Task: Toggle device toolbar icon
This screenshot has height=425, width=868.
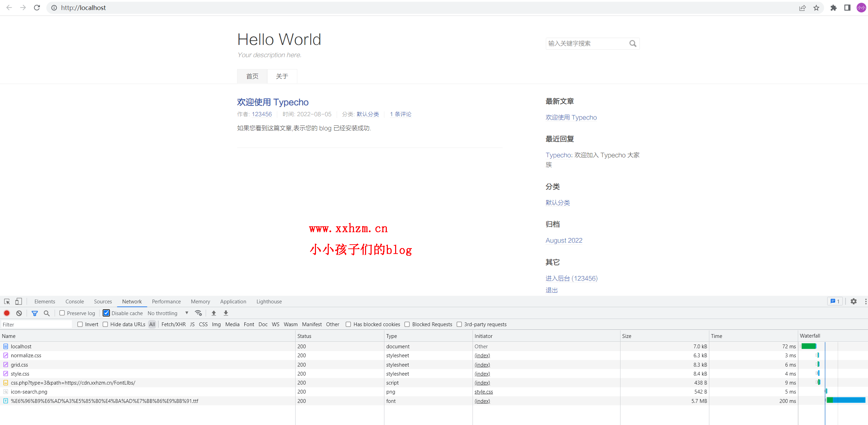Action: (x=19, y=301)
